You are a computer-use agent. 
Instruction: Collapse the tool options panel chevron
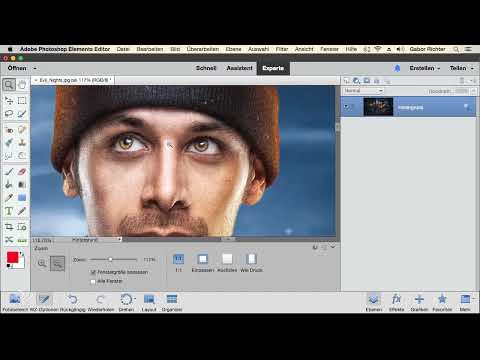pyautogui.click(x=333, y=247)
